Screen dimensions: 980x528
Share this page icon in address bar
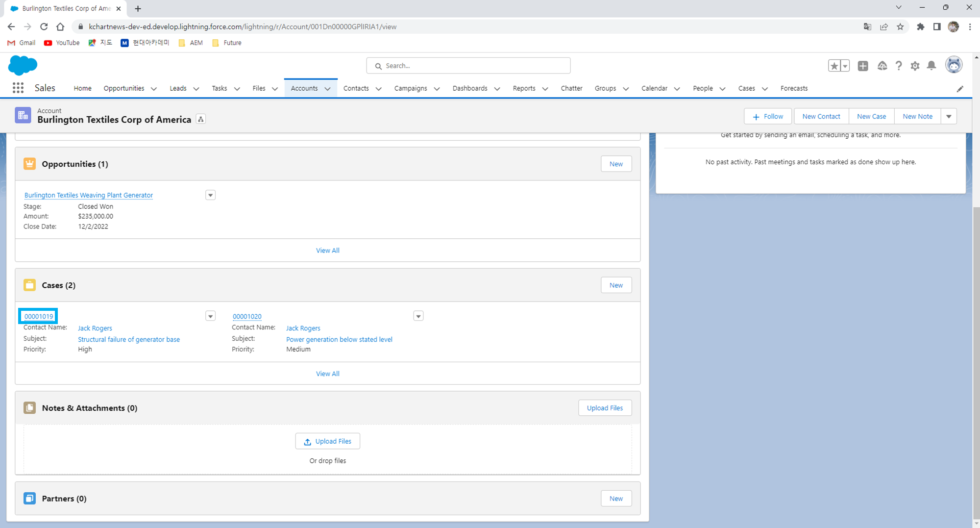[x=884, y=26]
